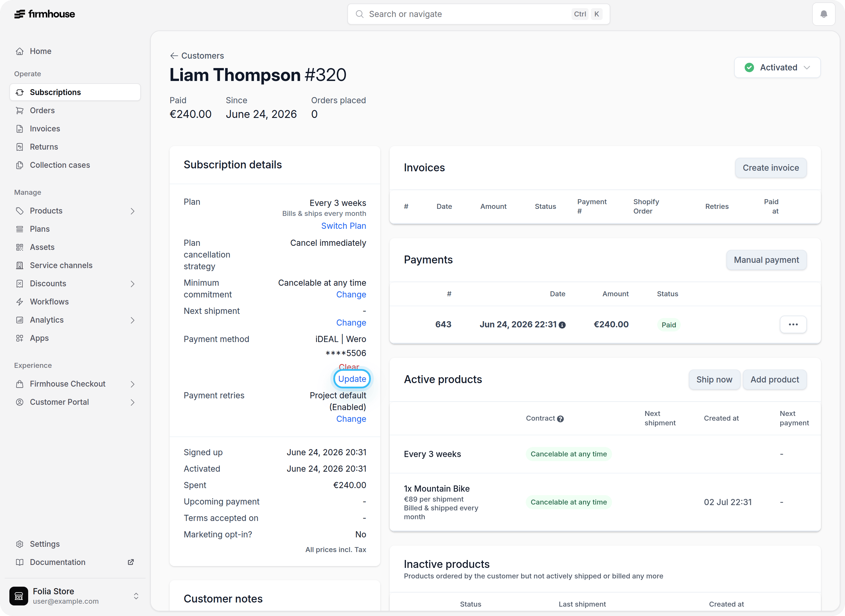The image size is (845, 616).
Task: Click the Collection cases icon
Action: (20, 165)
